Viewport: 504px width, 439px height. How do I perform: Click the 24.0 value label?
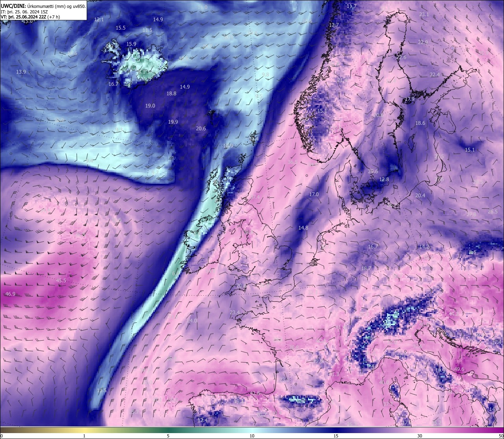tap(192, 320)
